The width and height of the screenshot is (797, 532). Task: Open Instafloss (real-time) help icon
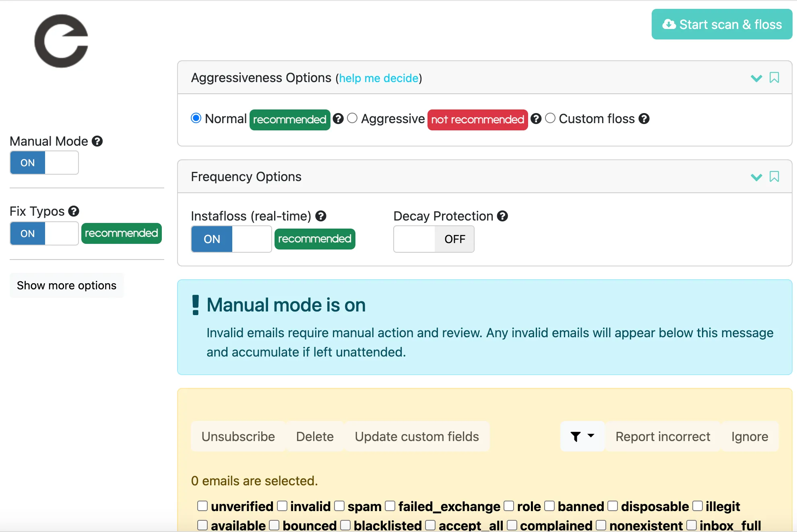321,216
